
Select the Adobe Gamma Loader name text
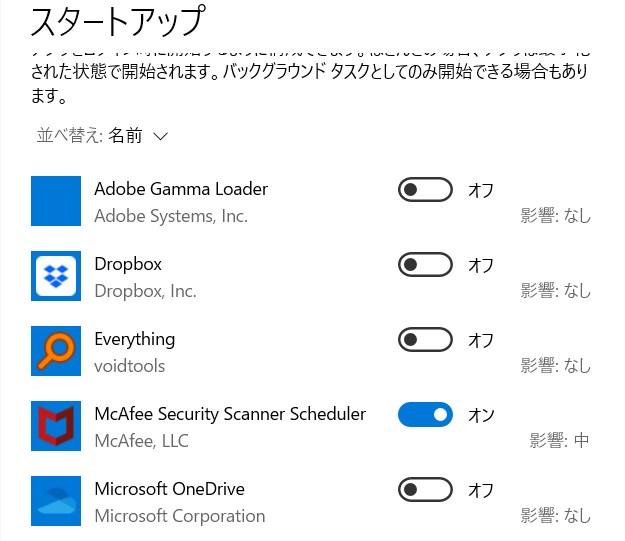[x=181, y=189]
